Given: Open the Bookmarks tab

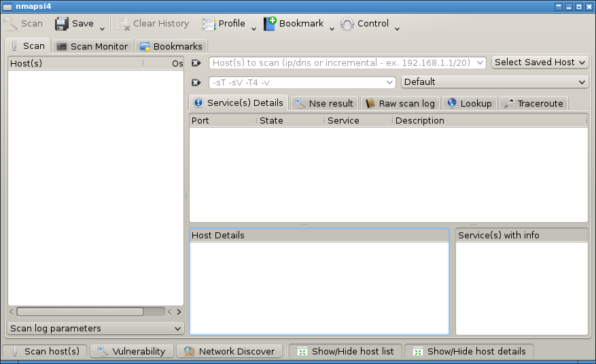Looking at the screenshot, I should point(171,46).
